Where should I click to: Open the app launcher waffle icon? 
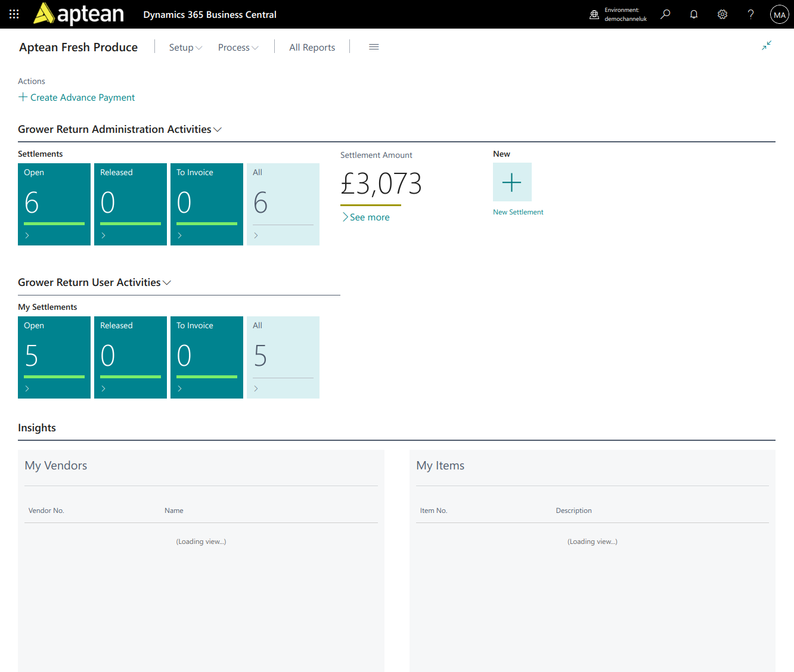pos(14,14)
